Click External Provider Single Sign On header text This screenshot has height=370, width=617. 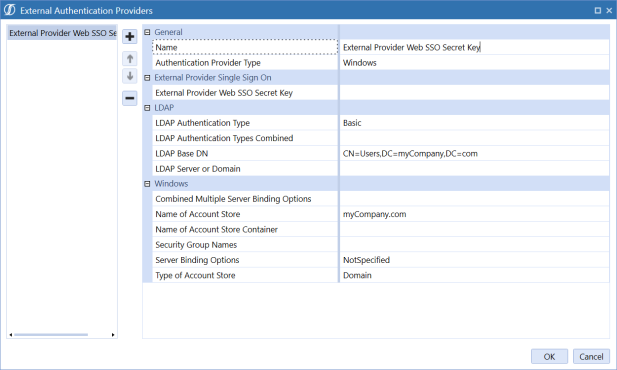(213, 78)
